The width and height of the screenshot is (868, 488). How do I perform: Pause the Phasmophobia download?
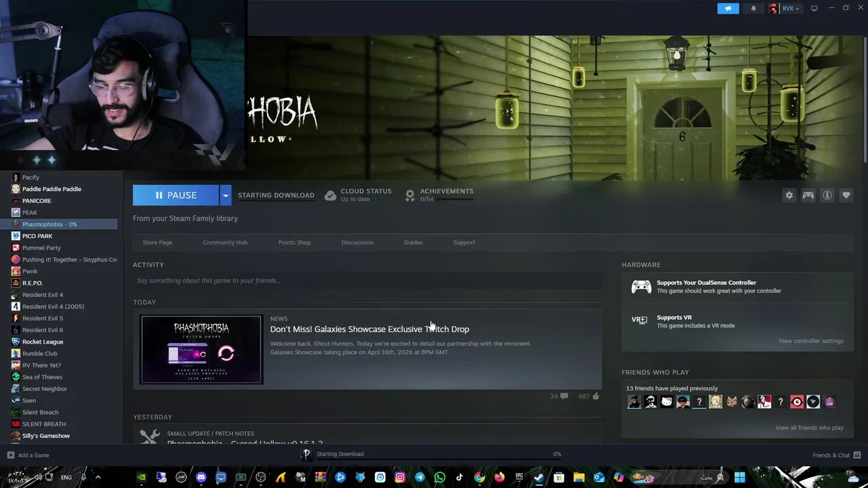click(x=176, y=195)
